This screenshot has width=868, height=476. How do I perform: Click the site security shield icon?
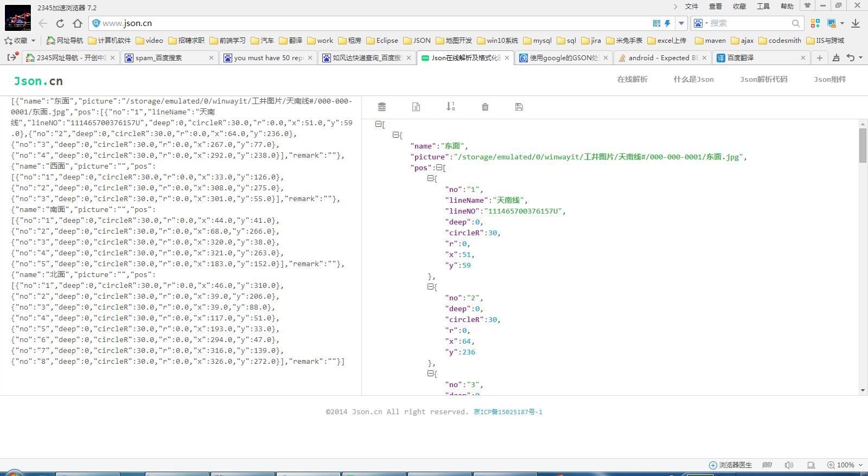click(96, 23)
